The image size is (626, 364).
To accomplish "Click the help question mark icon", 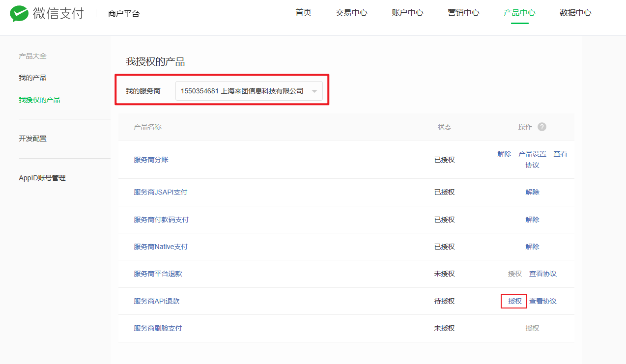I will click(x=542, y=127).
